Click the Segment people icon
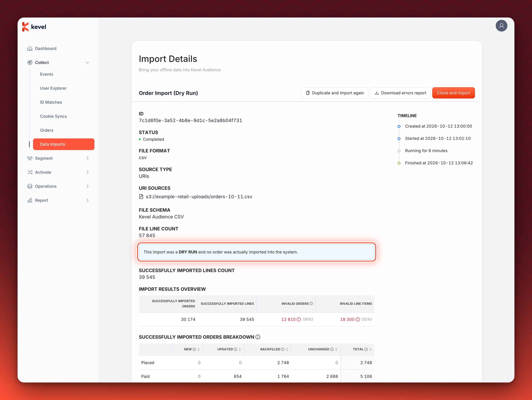This screenshot has width=532, height=400. pos(30,158)
